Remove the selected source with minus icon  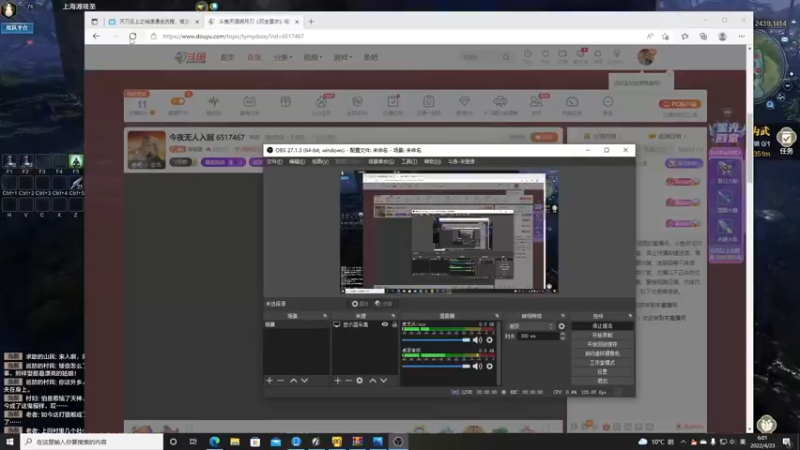pyautogui.click(x=348, y=381)
